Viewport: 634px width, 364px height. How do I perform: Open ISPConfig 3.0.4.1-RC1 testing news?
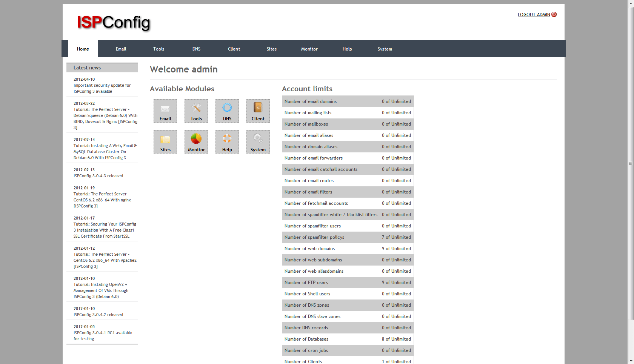tap(103, 336)
